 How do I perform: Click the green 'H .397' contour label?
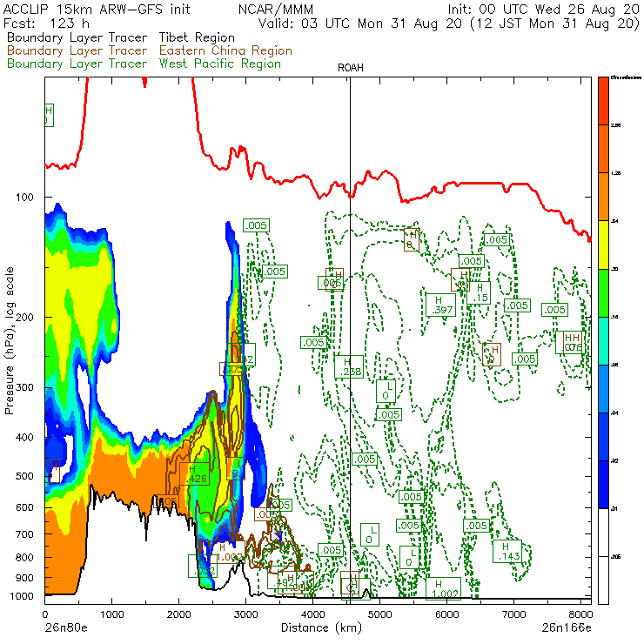(x=440, y=305)
